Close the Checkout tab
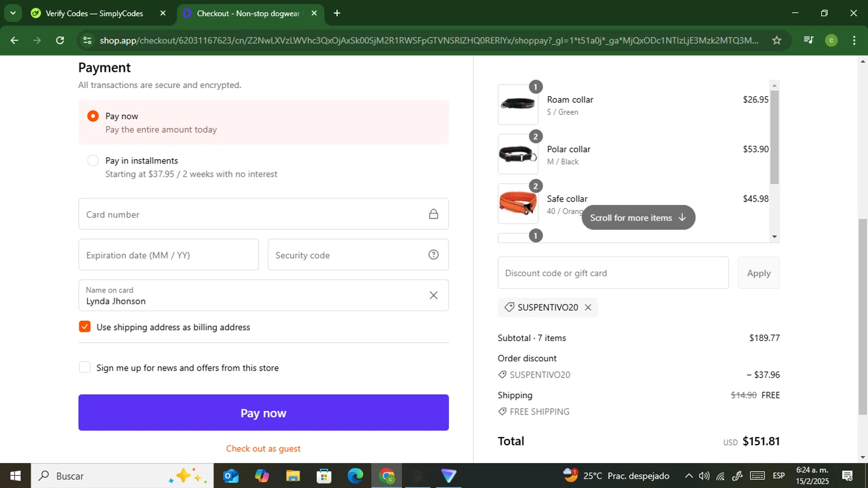The width and height of the screenshot is (868, 488). click(314, 13)
